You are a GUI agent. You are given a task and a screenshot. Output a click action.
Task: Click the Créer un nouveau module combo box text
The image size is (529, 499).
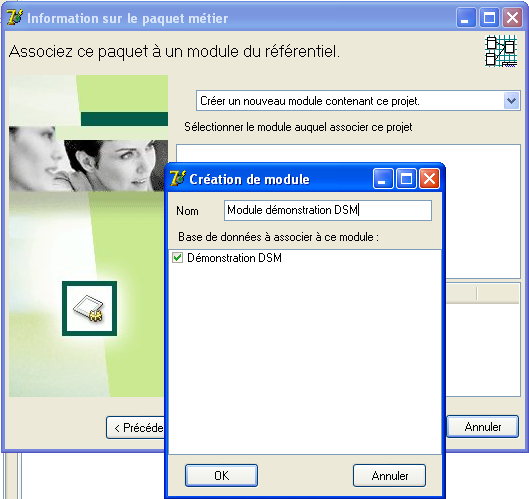(x=310, y=101)
